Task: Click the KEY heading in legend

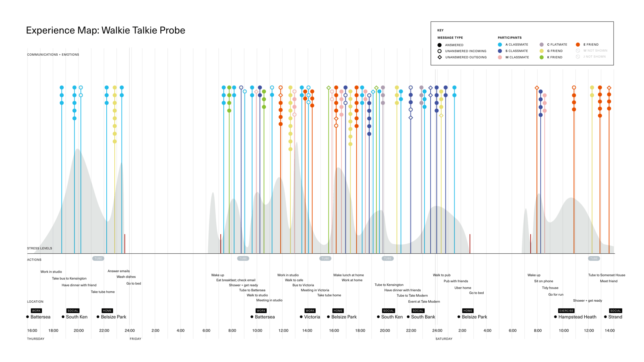Action: [x=440, y=30]
